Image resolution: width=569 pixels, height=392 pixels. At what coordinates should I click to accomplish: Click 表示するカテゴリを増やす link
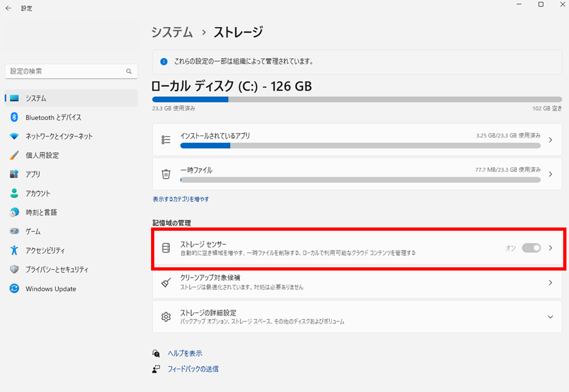coord(181,199)
